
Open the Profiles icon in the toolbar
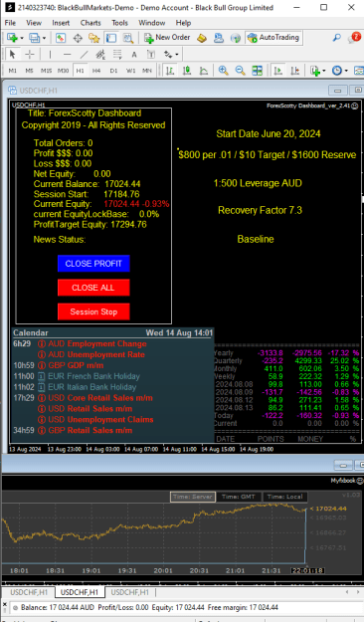pos(35,38)
